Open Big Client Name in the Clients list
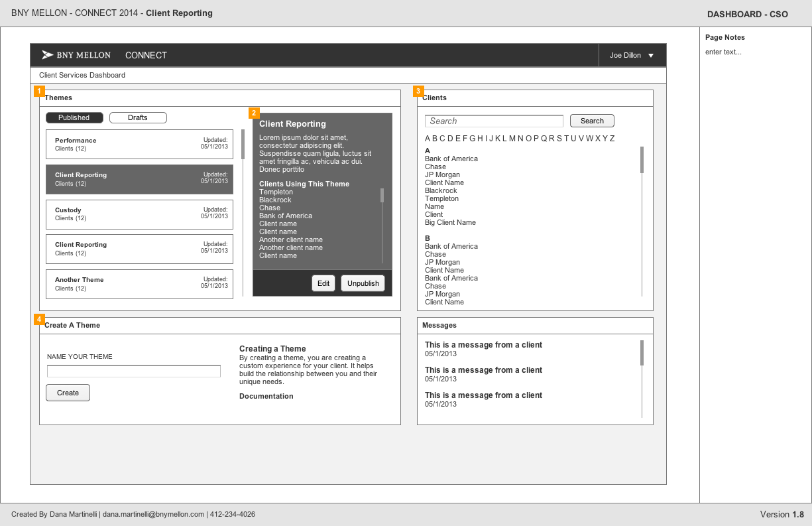 (x=450, y=223)
